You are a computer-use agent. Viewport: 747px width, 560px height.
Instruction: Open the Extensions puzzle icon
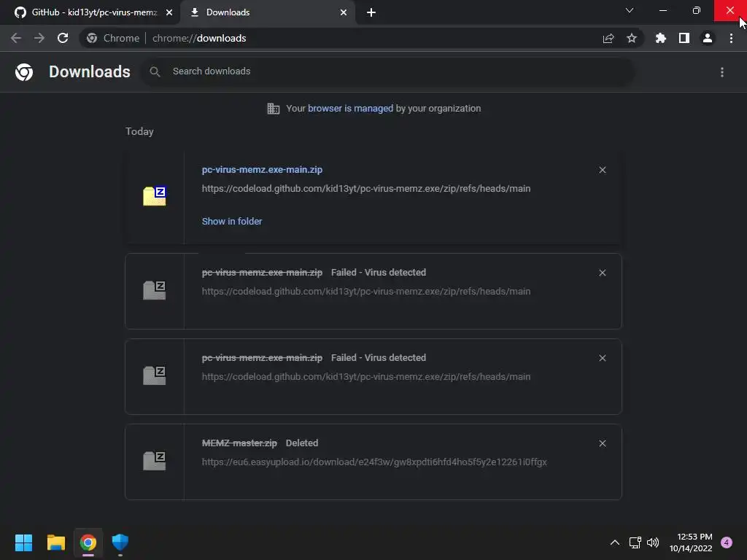coord(661,39)
